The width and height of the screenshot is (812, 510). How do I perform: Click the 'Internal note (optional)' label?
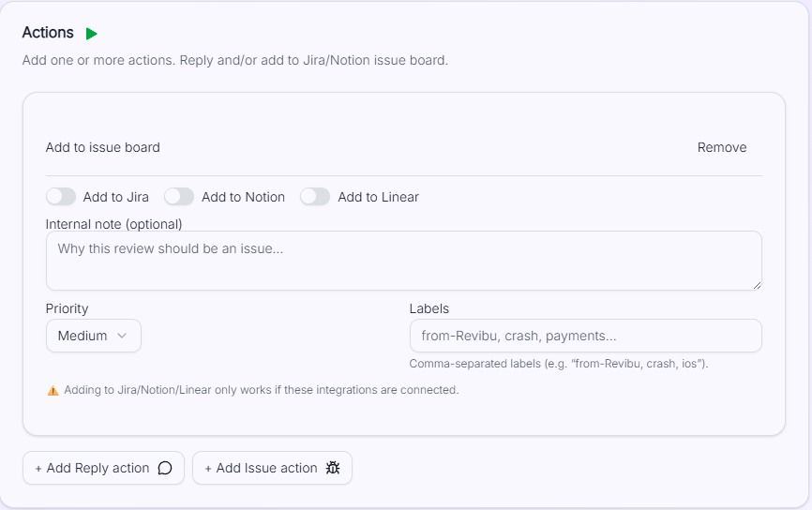114,224
